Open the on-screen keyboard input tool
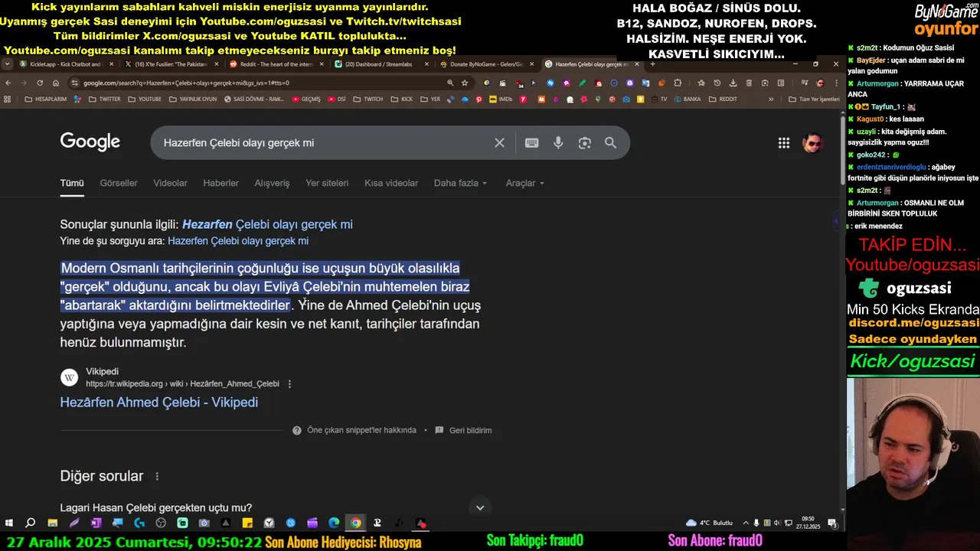 [x=531, y=143]
